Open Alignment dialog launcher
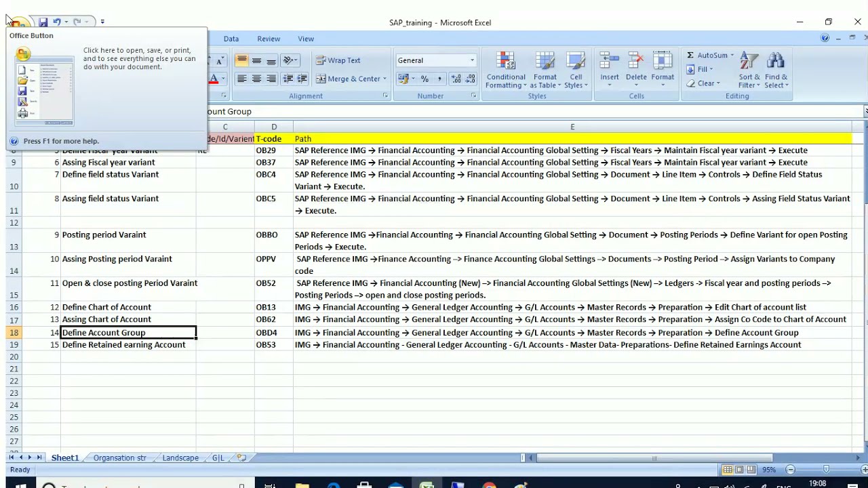Screen dimensions: 868x488 (x=385, y=96)
